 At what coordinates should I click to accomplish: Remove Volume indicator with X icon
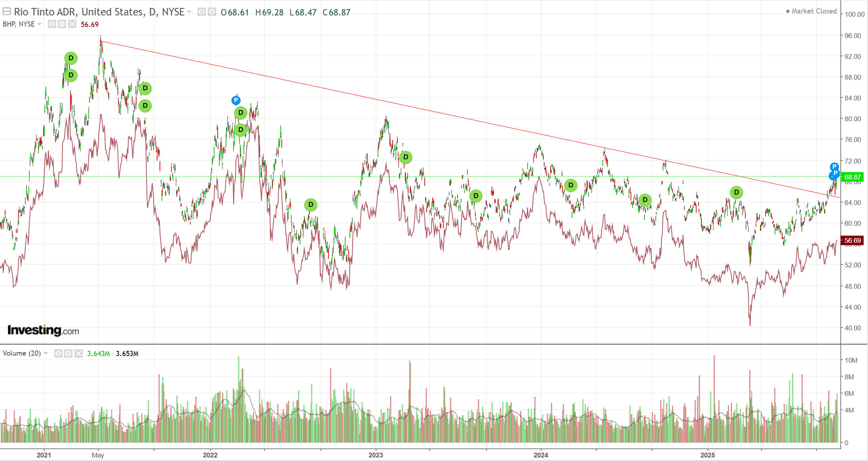coord(78,353)
